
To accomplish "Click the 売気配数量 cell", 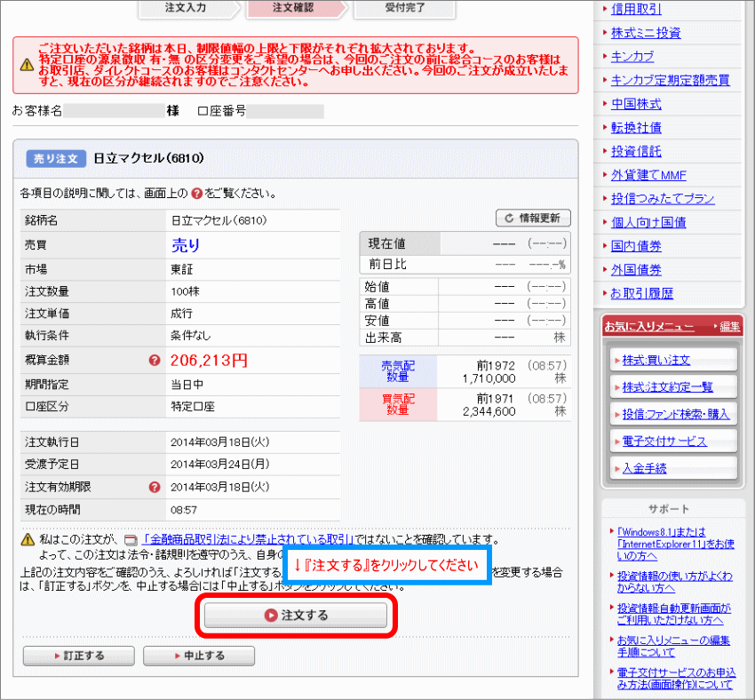I will coord(398,371).
